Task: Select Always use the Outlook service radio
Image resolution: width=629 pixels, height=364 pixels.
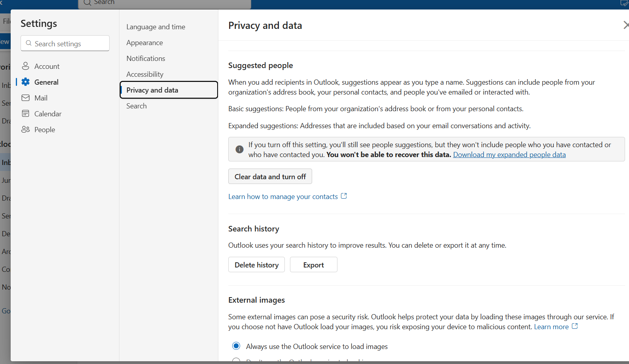Action: click(236, 346)
